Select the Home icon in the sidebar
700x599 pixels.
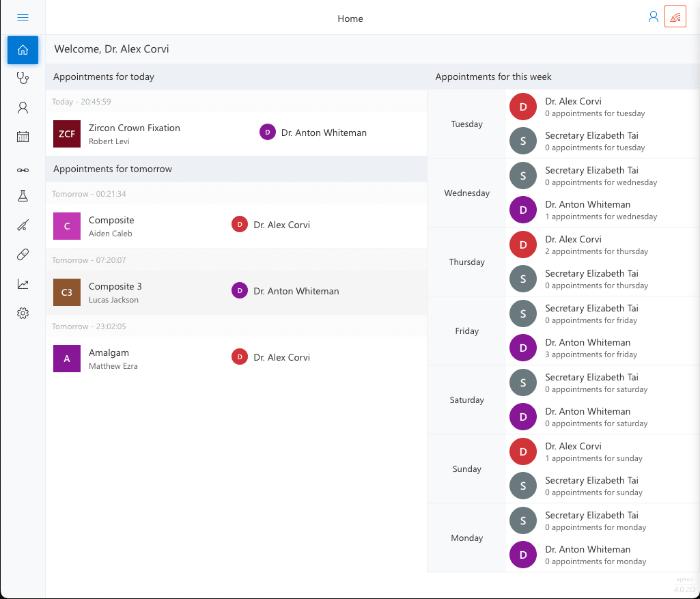pos(23,50)
